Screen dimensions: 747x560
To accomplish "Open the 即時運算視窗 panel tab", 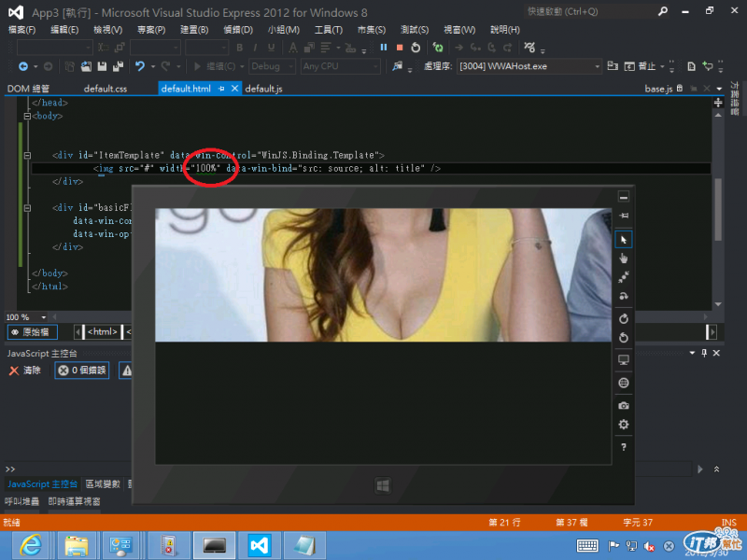I will (x=75, y=501).
